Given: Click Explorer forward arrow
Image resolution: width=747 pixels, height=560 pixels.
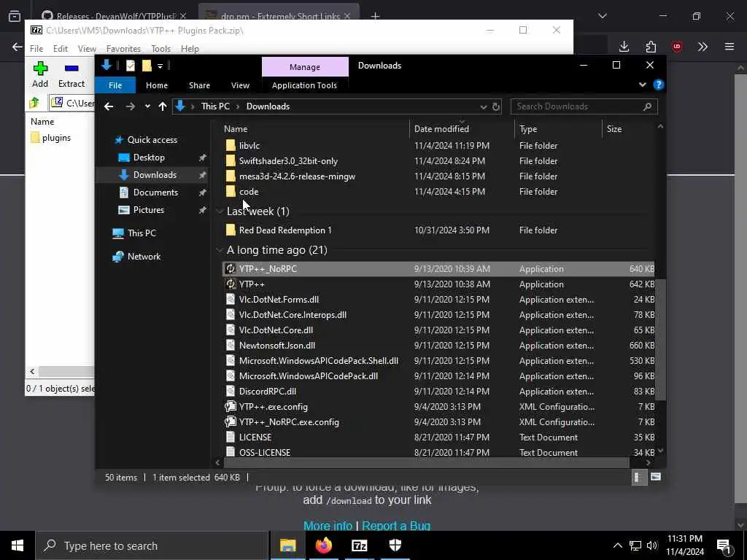Looking at the screenshot, I should 130,106.
